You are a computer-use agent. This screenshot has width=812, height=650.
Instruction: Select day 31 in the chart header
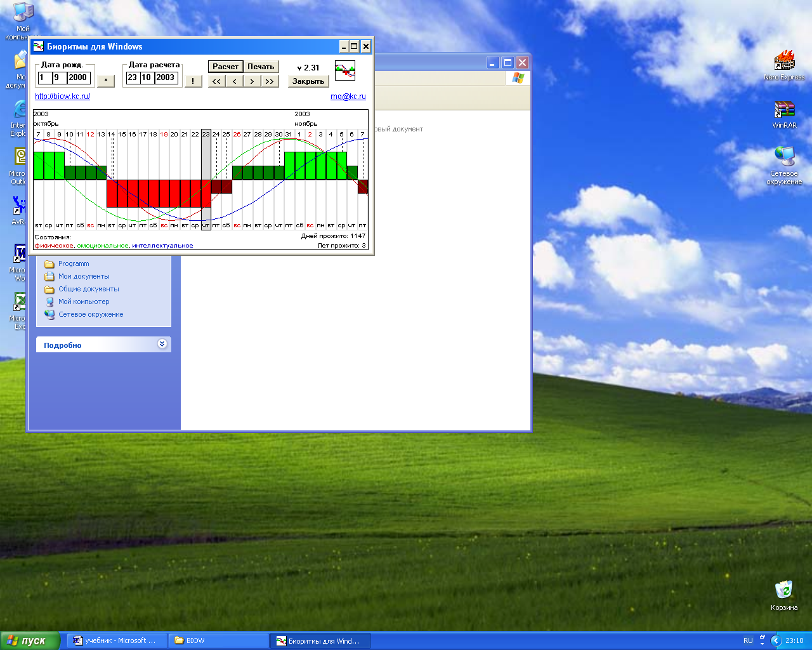pos(289,134)
